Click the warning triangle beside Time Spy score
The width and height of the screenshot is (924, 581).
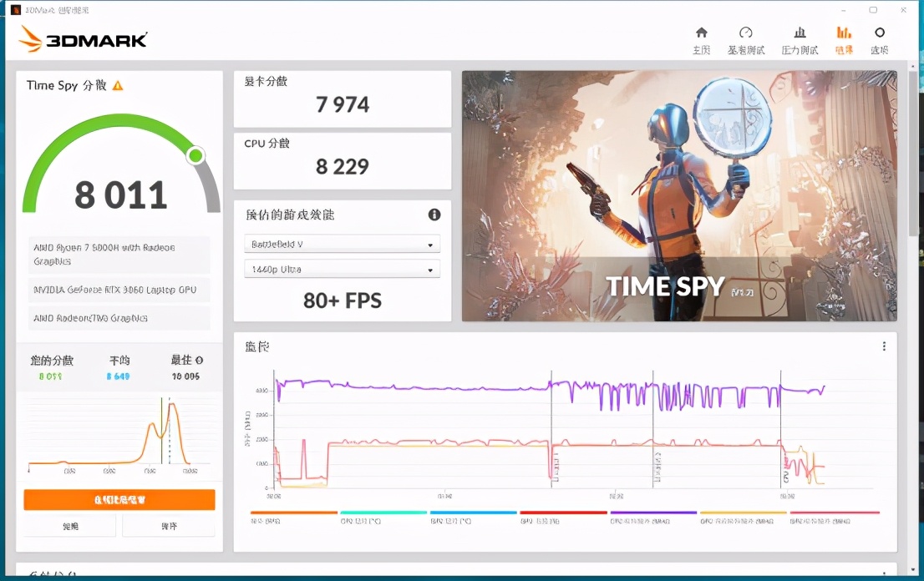(118, 85)
